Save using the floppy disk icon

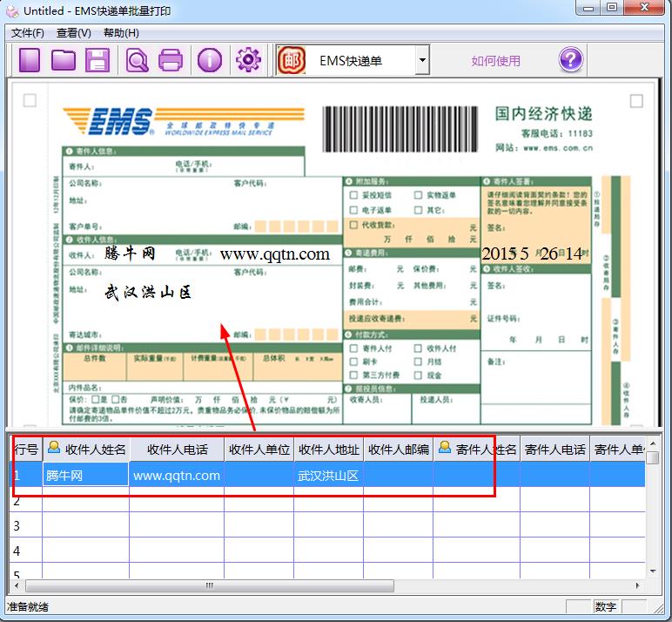(96, 60)
